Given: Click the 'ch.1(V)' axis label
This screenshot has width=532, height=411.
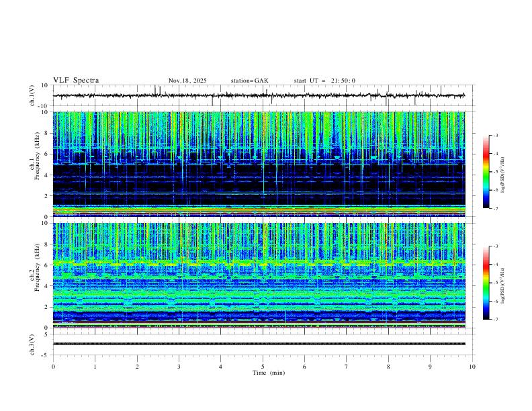Looking at the screenshot, I should point(32,95).
